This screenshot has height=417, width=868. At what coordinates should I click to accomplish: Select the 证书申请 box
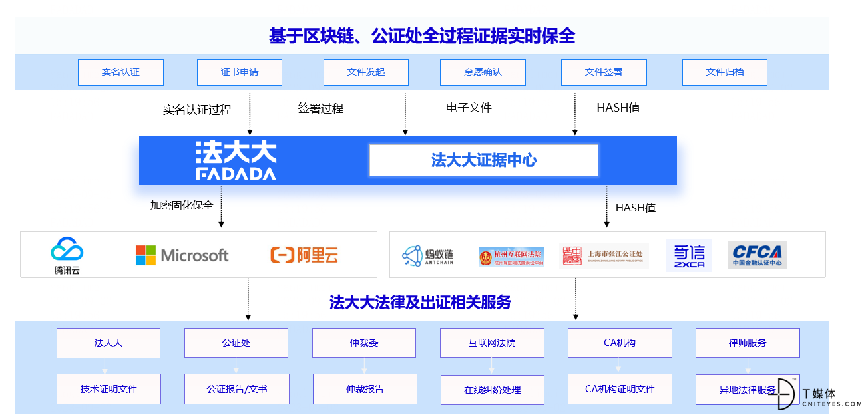[240, 72]
